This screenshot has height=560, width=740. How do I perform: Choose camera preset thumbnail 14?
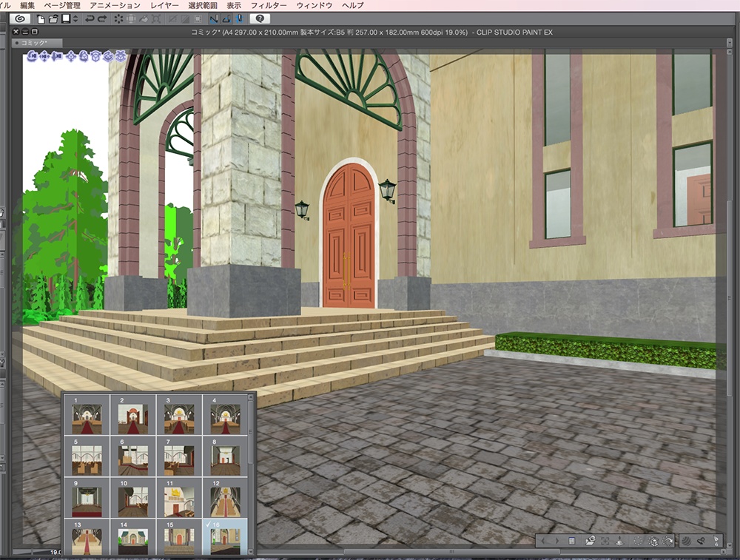133,537
